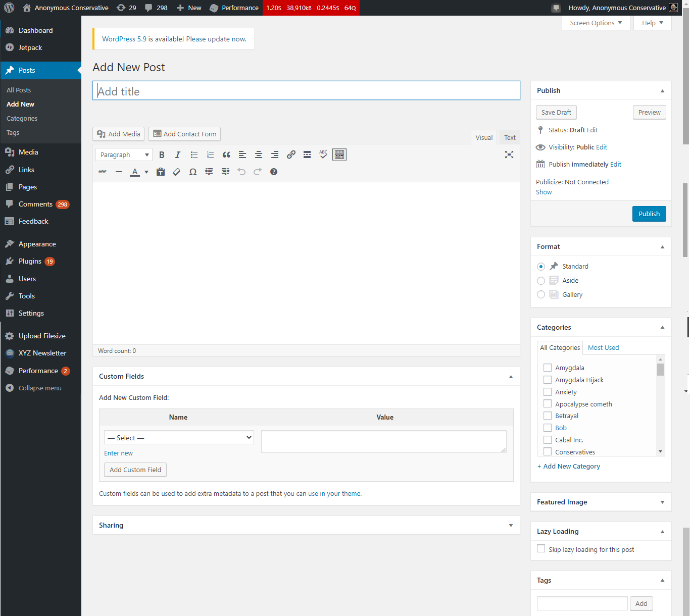Enter distraction-free fullscreen writing mode

click(509, 155)
